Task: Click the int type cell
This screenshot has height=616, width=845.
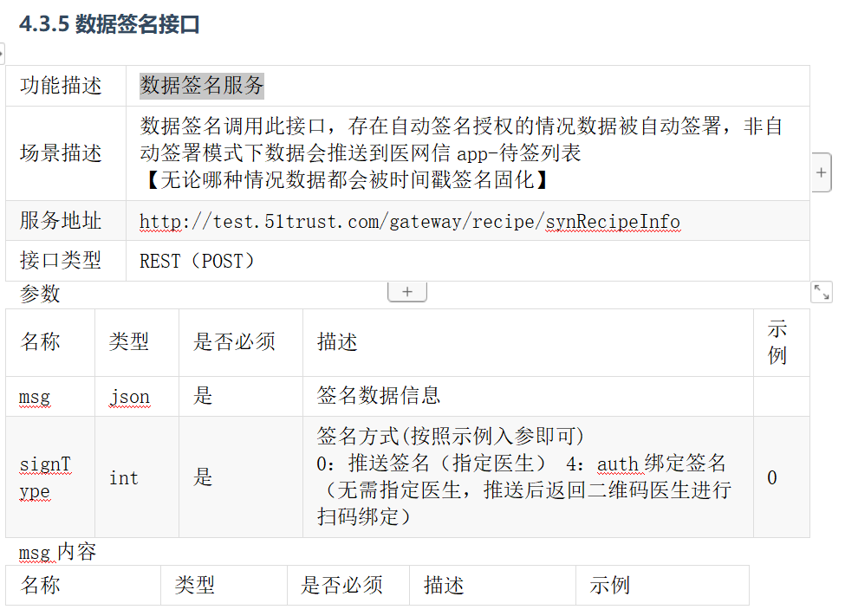Action: click(x=124, y=477)
